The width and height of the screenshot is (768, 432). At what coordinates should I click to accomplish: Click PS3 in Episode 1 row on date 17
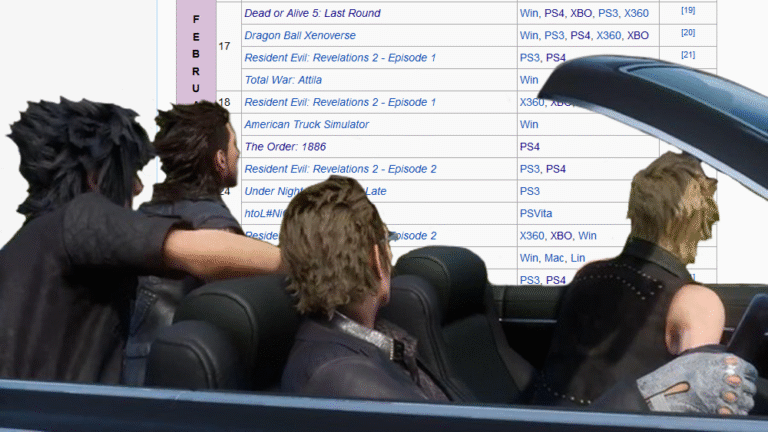[529, 58]
